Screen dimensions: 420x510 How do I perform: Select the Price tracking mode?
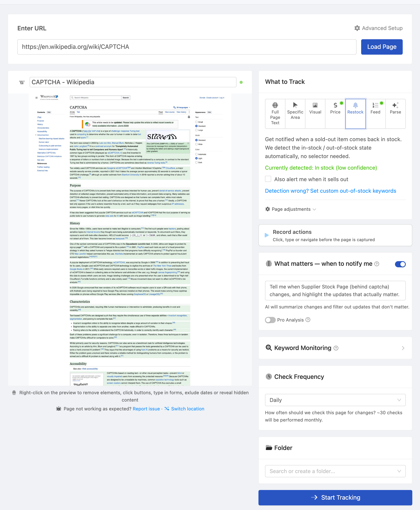coord(335,114)
